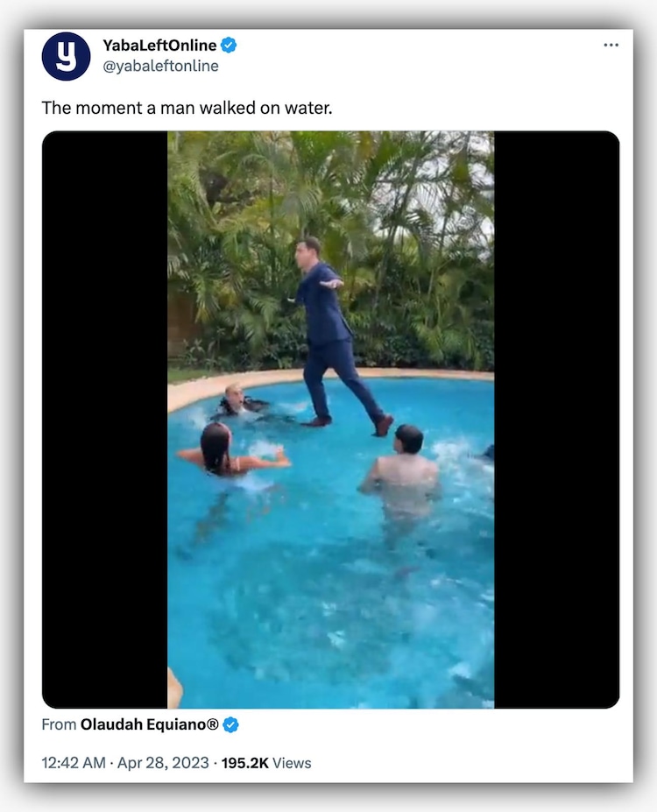Click the verified badge beside YabaLeftOnline

coord(229,46)
